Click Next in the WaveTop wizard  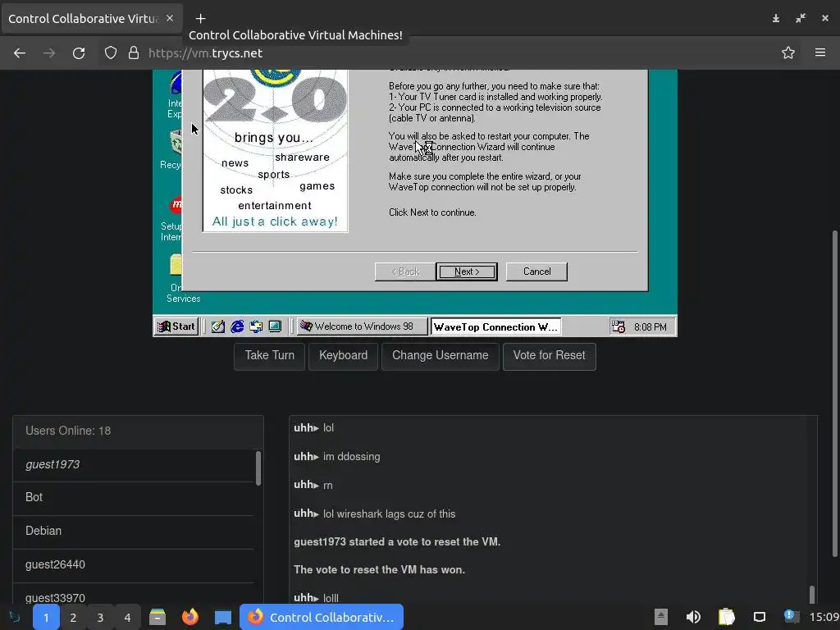pos(467,272)
